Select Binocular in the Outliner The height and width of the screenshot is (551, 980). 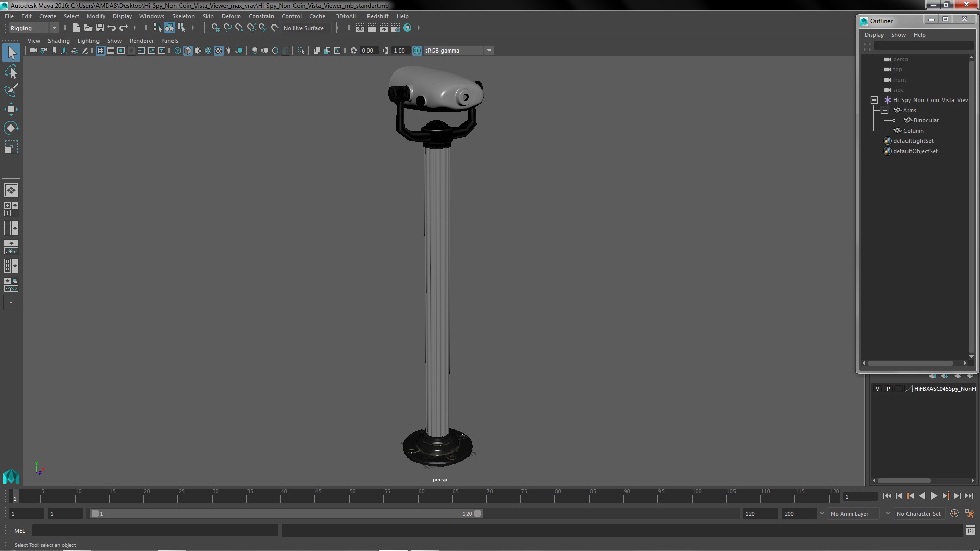[926, 120]
